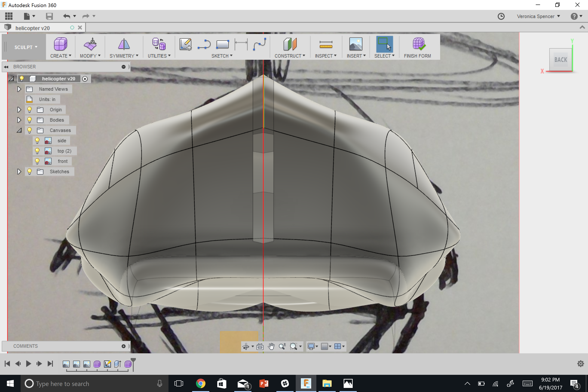Open the MODIFY menu
The height and width of the screenshot is (392, 588).
coord(90,56)
